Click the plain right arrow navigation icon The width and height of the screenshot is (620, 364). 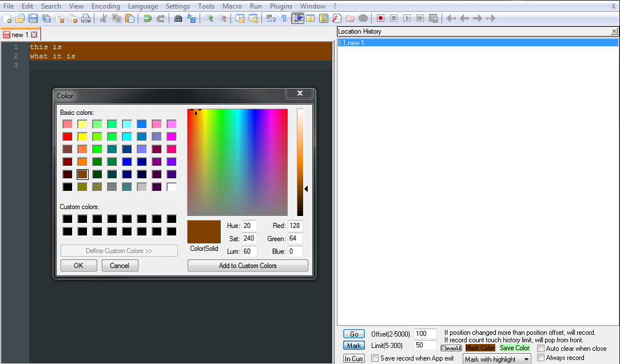coord(478,18)
